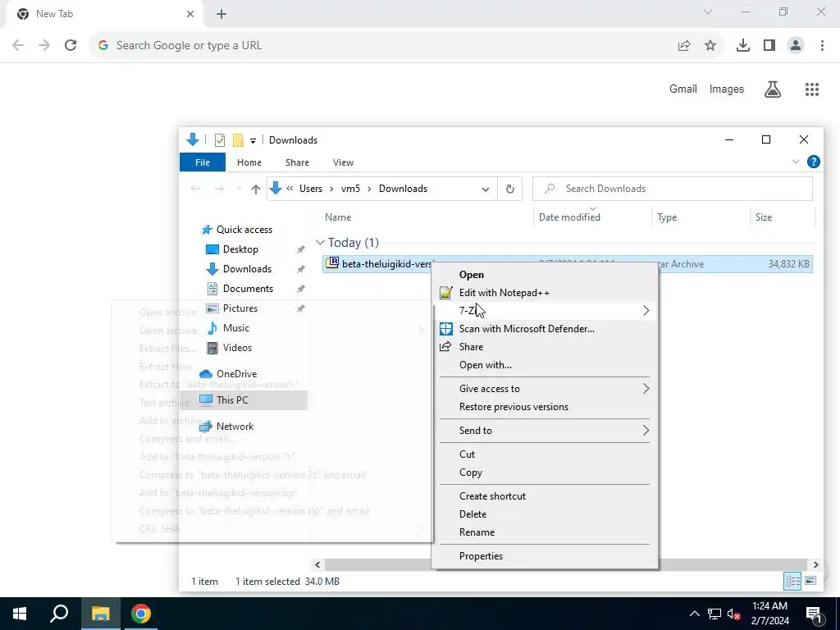
Task: Switch to large icons view icon
Action: click(810, 582)
